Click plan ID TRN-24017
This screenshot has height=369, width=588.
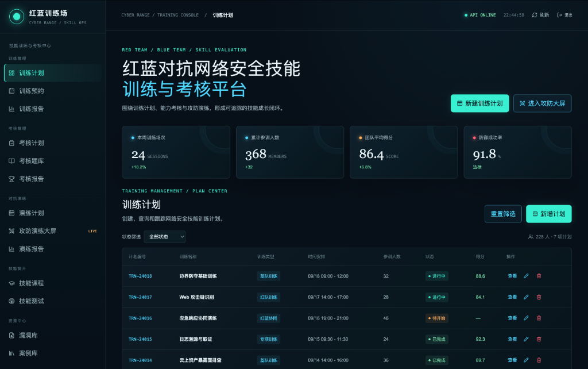click(x=140, y=297)
